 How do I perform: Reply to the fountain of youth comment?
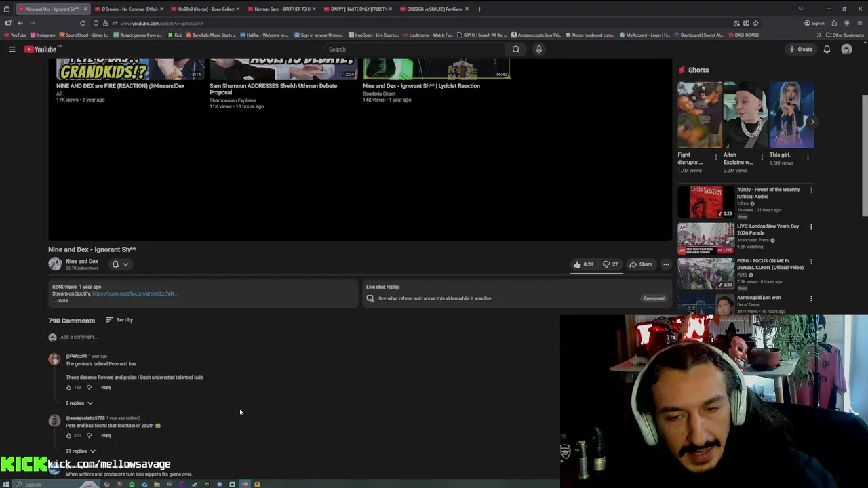coord(106,436)
